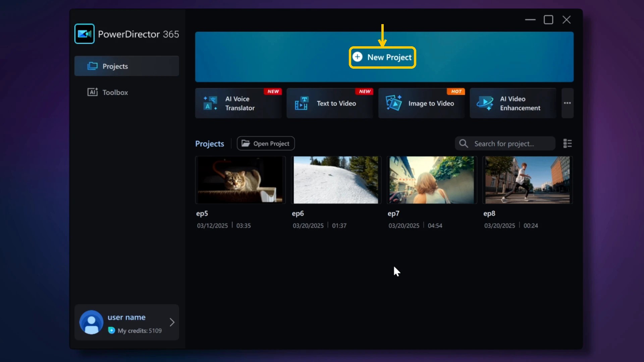The height and width of the screenshot is (362, 644).
Task: Open the ep8 running man project thumbnail
Action: tap(527, 180)
